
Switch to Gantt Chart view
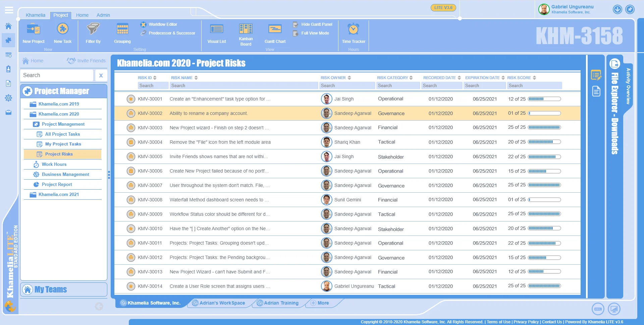click(275, 33)
